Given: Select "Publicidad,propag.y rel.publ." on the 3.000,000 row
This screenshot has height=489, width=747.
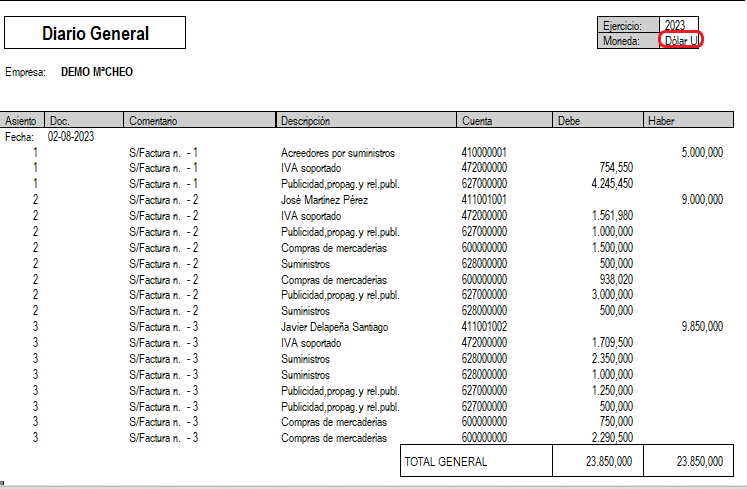Looking at the screenshot, I should 340,295.
